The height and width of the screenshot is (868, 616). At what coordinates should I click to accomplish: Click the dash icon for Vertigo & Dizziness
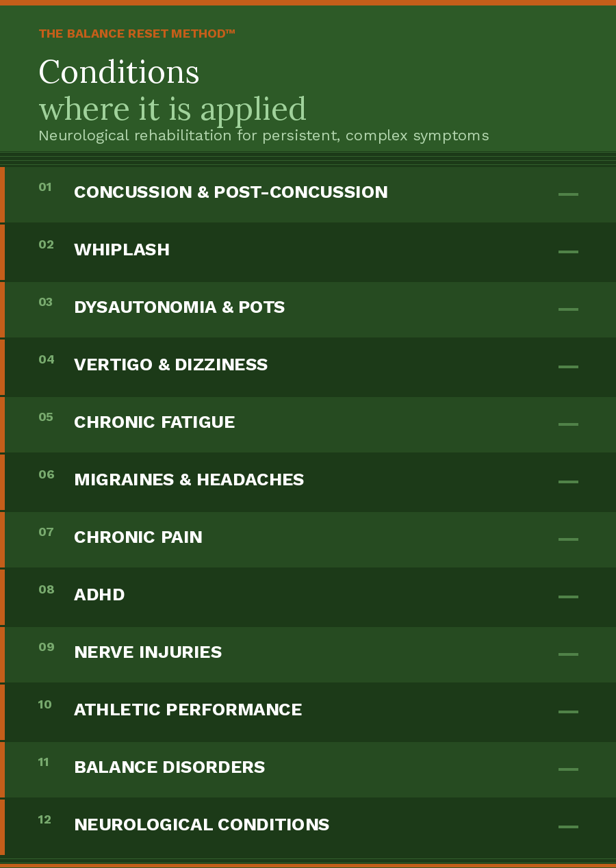[568, 367]
